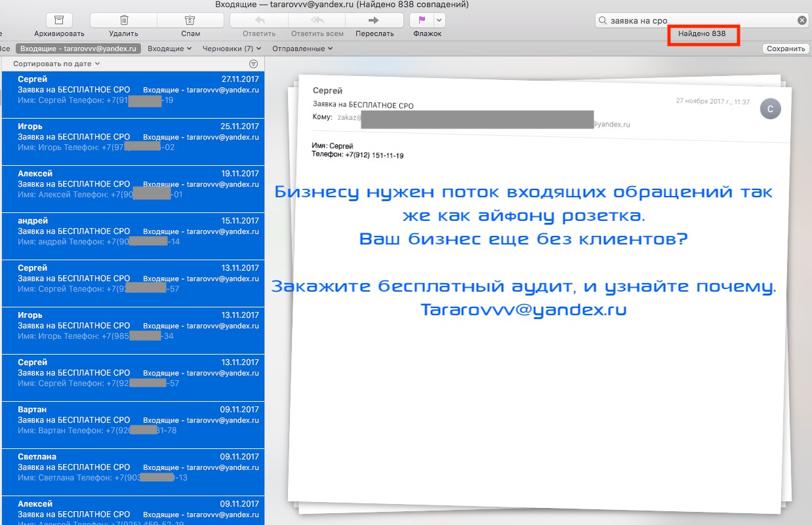This screenshot has width=812, height=525.
Task: Open Игорь's message dated 25.11.2017
Action: 133,142
